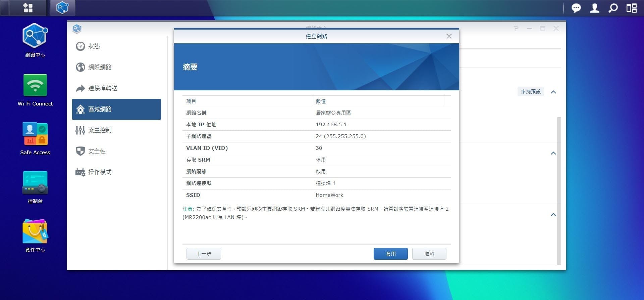Click 套用 to apply the network
The image size is (644, 300).
[390, 254]
